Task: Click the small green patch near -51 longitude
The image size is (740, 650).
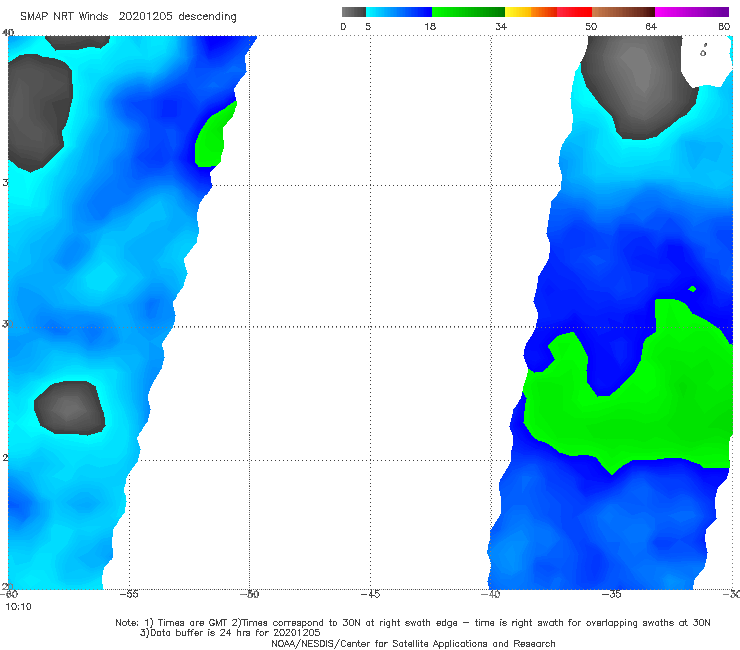Action: [x=211, y=139]
